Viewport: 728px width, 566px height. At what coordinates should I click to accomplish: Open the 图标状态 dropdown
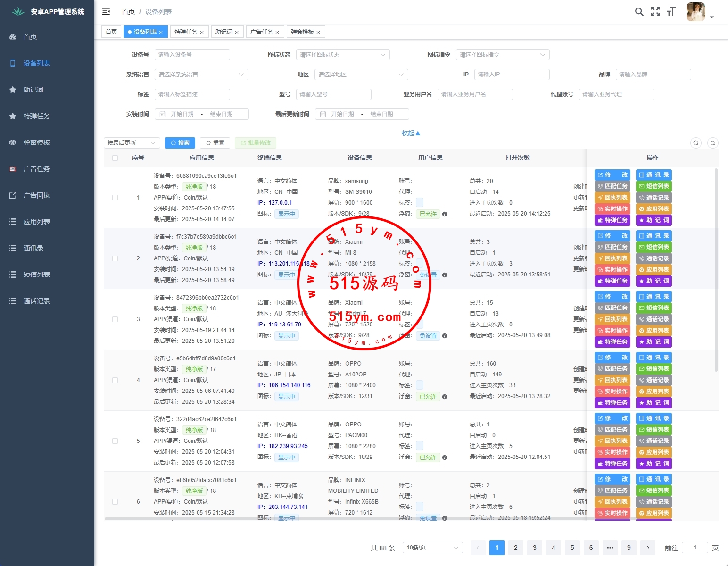[x=343, y=55]
